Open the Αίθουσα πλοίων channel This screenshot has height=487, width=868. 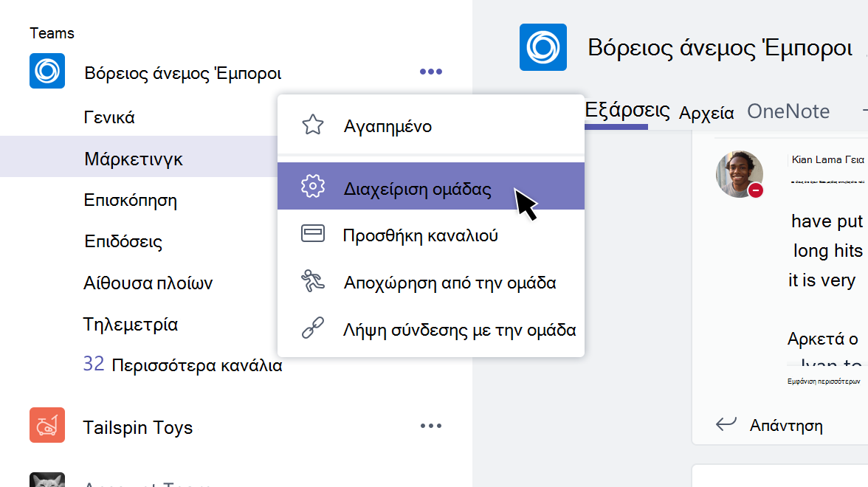coord(148,283)
